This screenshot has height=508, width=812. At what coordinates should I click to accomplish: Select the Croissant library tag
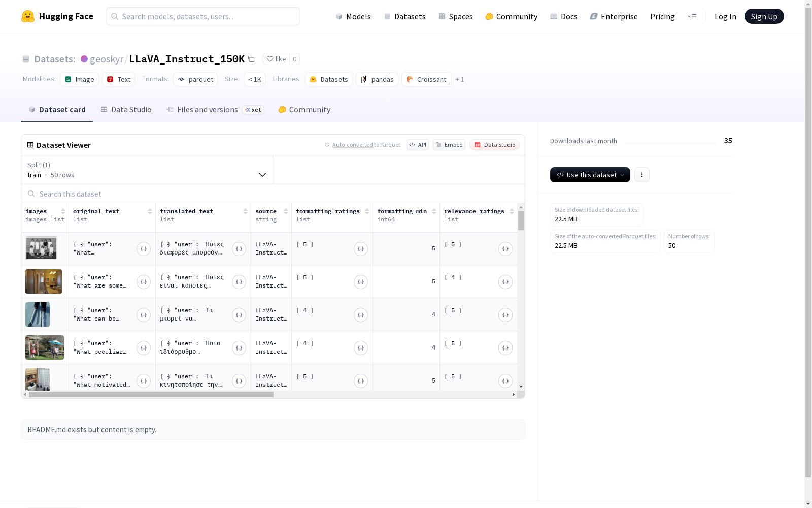pos(426,79)
